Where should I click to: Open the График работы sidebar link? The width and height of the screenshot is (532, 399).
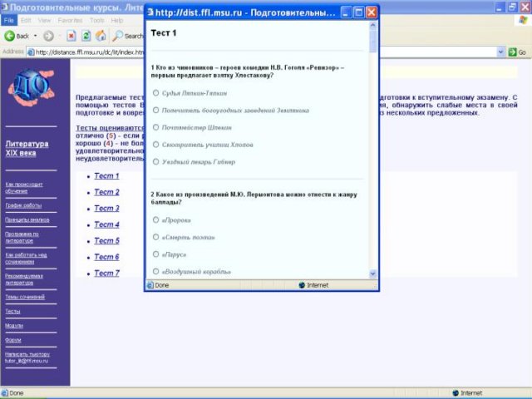[x=23, y=205]
